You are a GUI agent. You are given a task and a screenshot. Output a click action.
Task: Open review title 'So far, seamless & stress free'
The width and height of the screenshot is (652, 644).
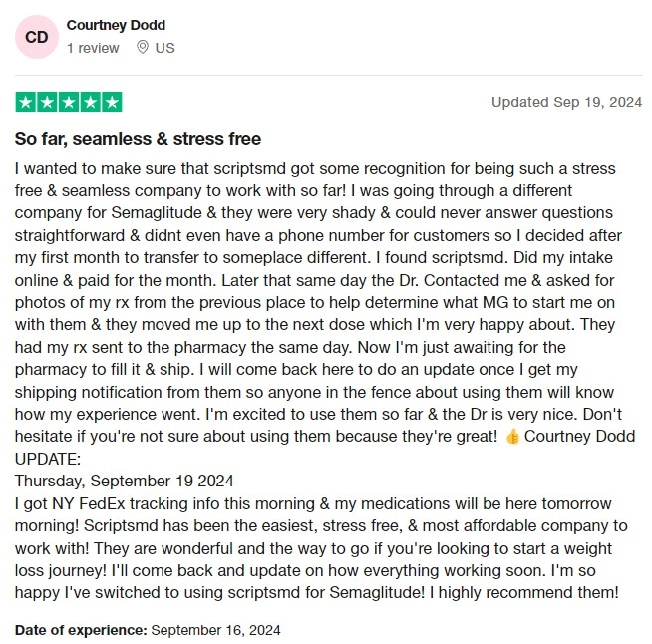[x=138, y=139]
